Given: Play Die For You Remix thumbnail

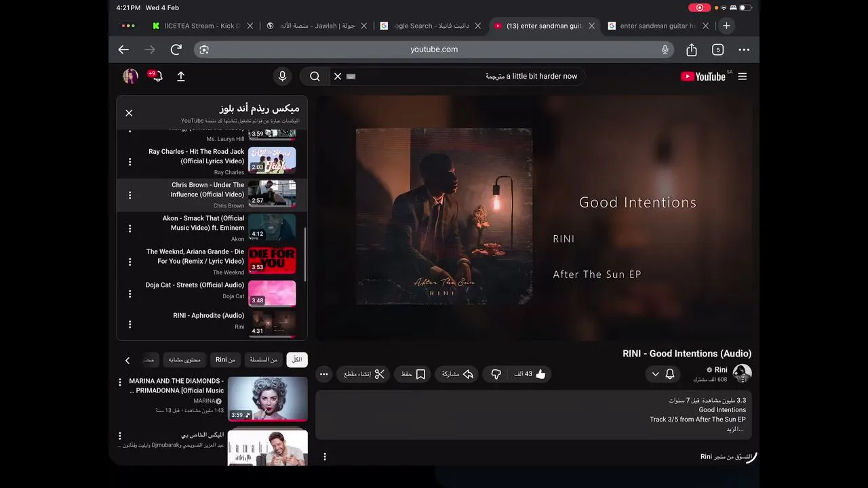Looking at the screenshot, I should pyautogui.click(x=272, y=260).
